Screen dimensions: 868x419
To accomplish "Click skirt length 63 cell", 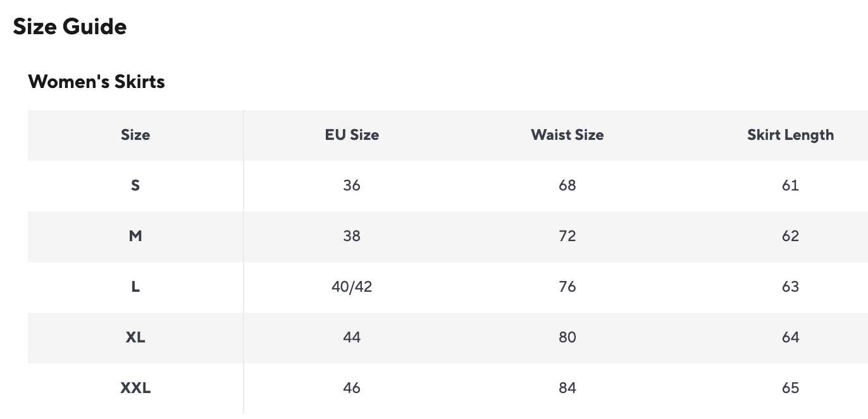I will [790, 287].
